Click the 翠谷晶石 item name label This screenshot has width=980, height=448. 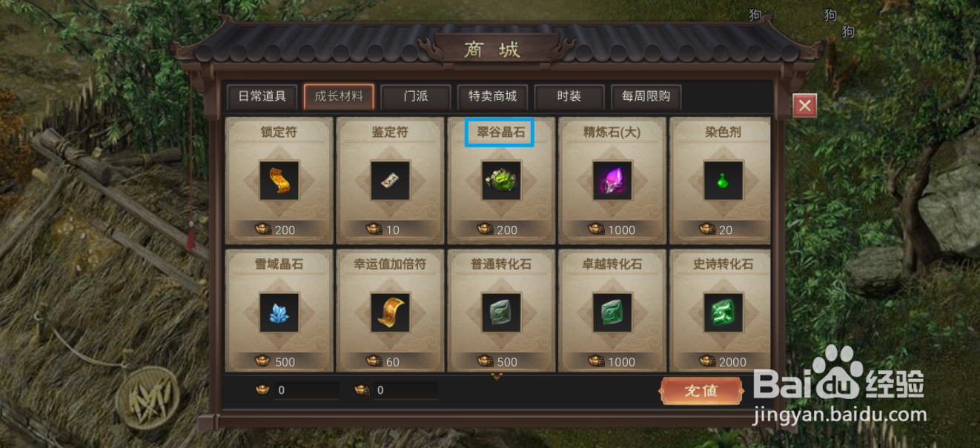[x=500, y=133]
